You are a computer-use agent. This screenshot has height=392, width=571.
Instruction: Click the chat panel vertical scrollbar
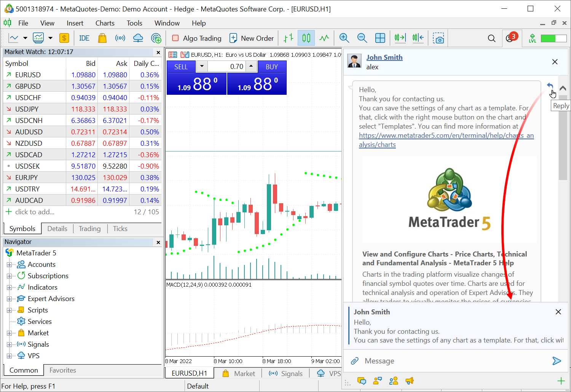click(x=563, y=152)
